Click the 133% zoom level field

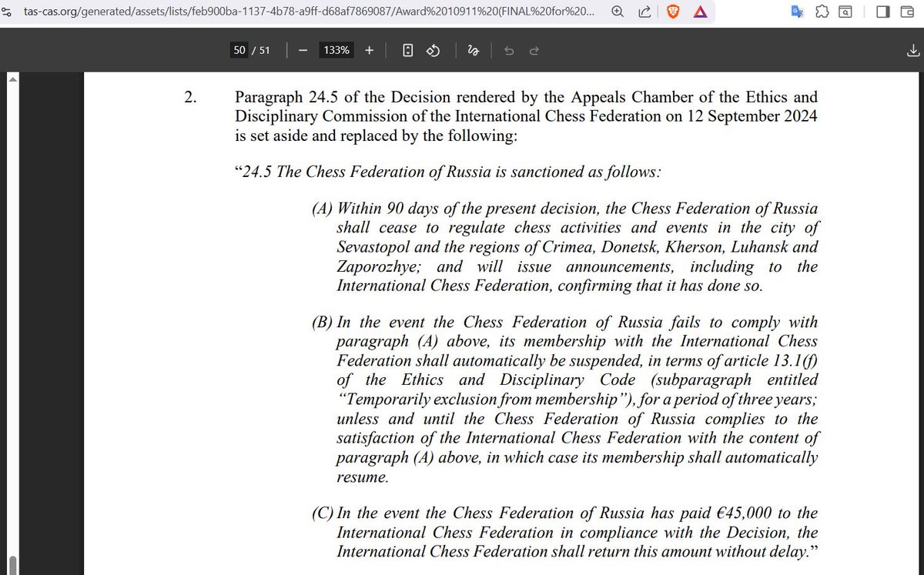(x=336, y=50)
